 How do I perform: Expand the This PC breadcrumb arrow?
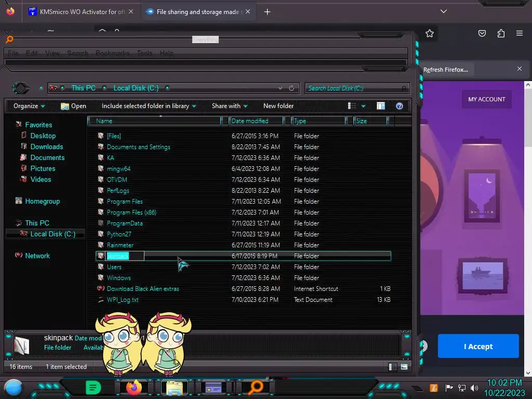coord(104,88)
